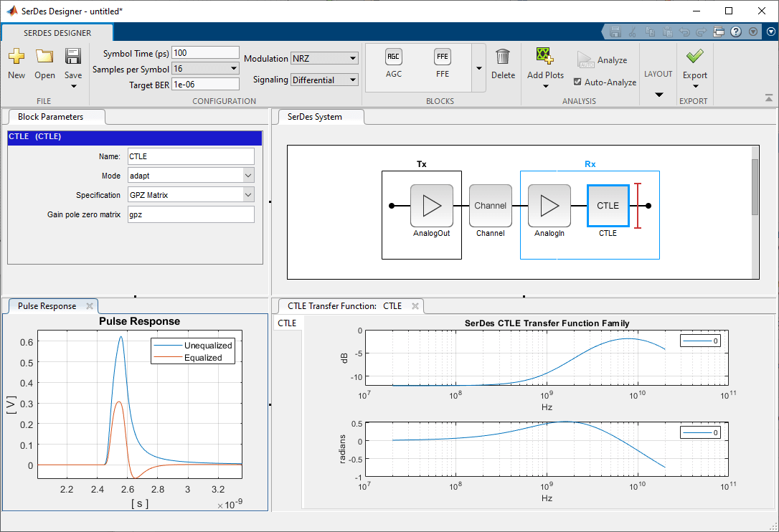Click the radians plot legend entry 0
This screenshot has width=779, height=532.
701,432
